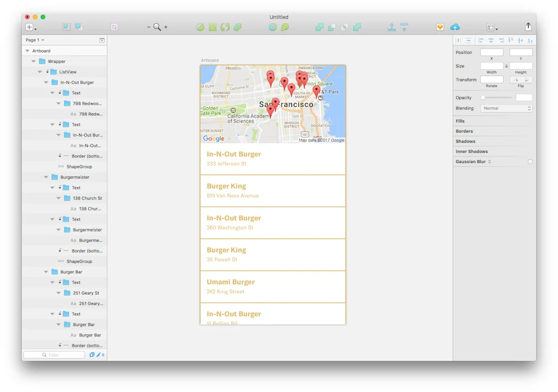Click the layer Filter search field

(54, 355)
